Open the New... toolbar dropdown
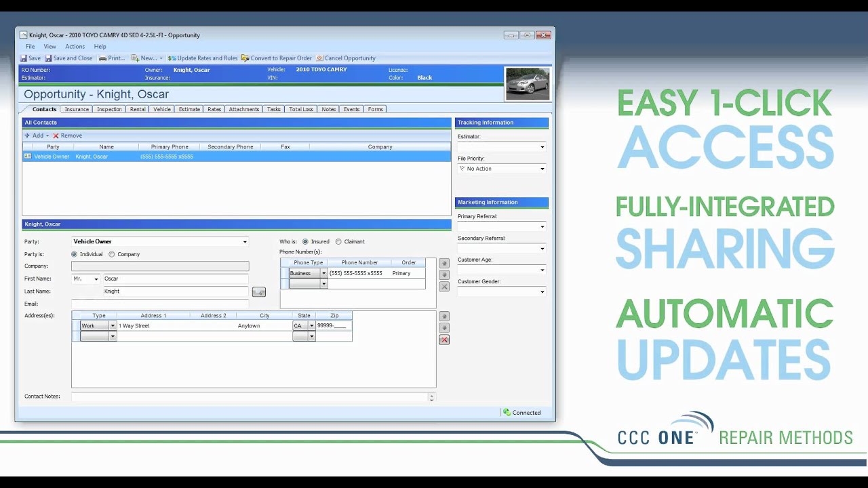This screenshot has width=868, height=488. pos(147,58)
